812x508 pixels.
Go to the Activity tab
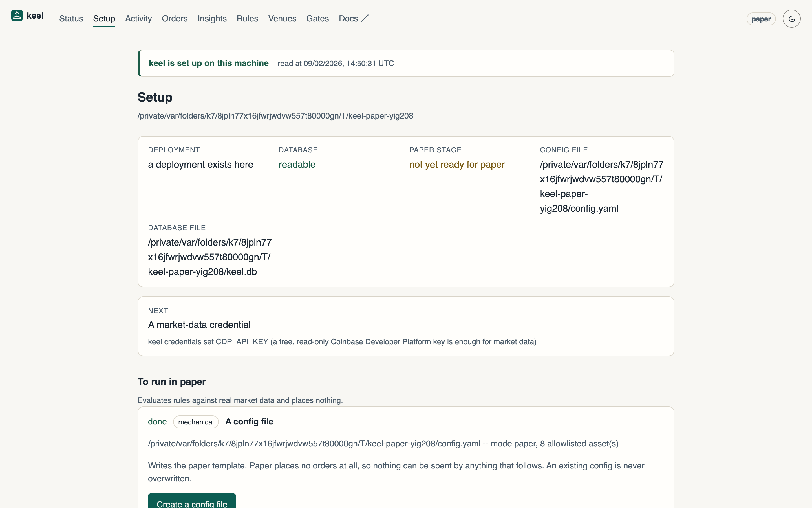[138, 18]
